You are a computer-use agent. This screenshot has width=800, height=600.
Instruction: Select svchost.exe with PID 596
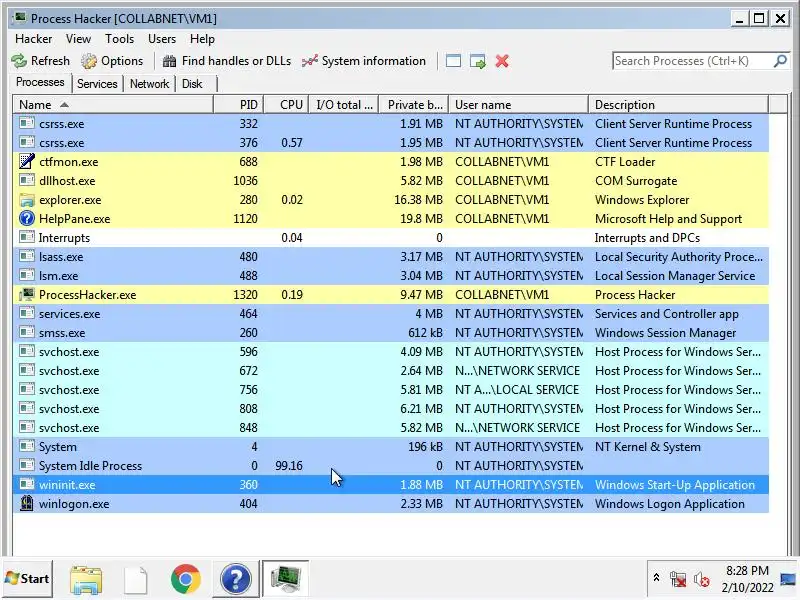(x=390, y=352)
